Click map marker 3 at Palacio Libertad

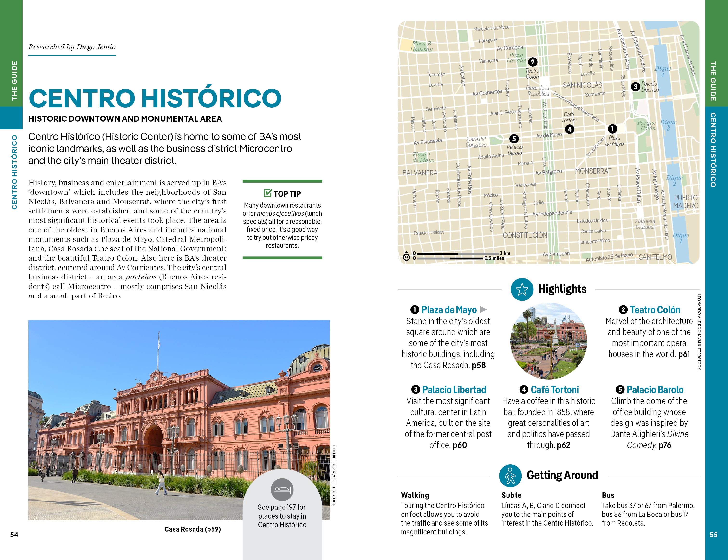tap(635, 87)
